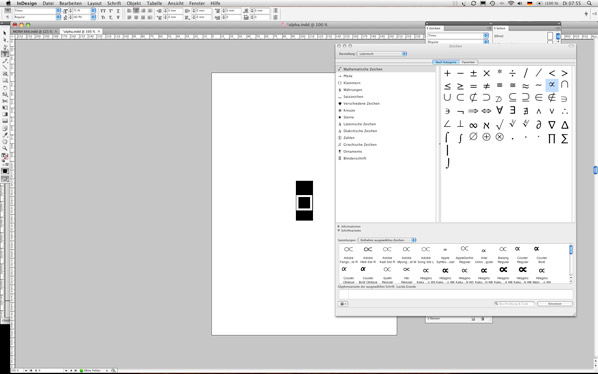Image resolution: width=598 pixels, height=374 pixels.
Task: Select the Courier Bold glyph variant
Action: [x=542, y=254]
